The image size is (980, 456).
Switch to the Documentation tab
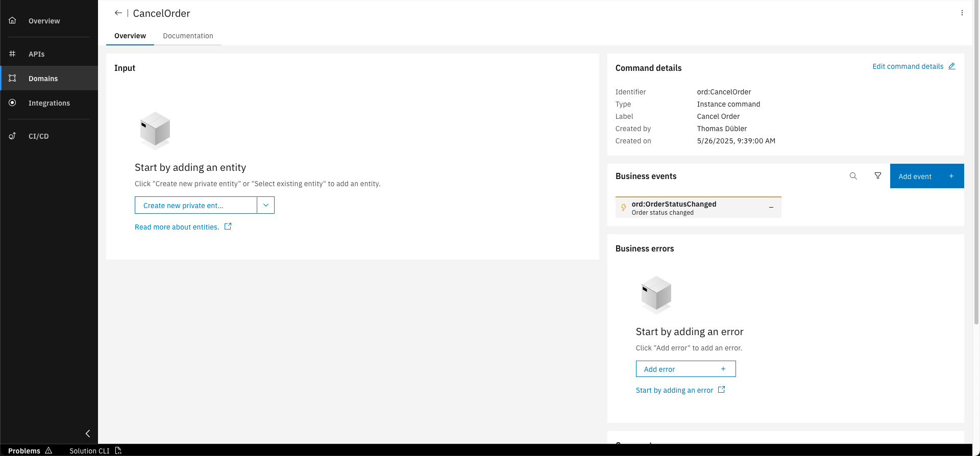tap(188, 36)
